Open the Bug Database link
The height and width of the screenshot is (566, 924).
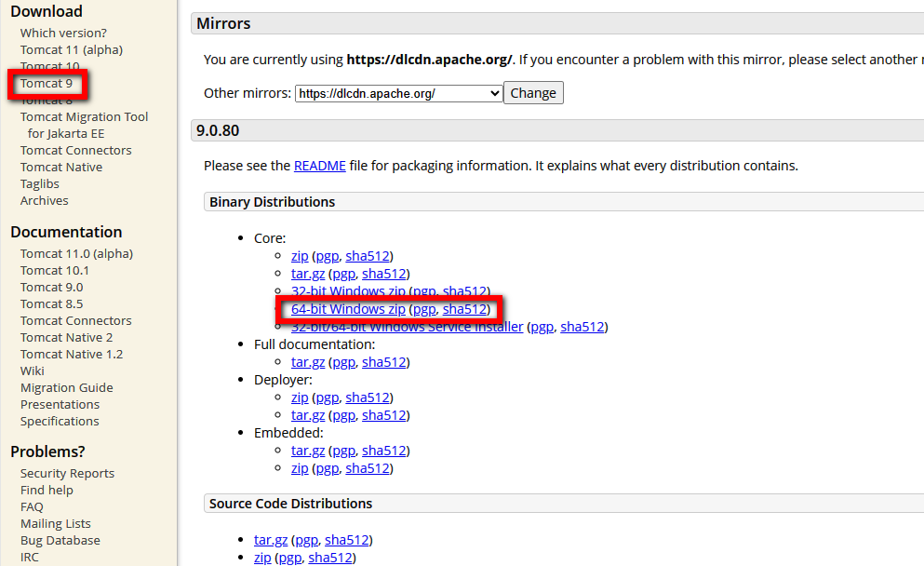[60, 540]
